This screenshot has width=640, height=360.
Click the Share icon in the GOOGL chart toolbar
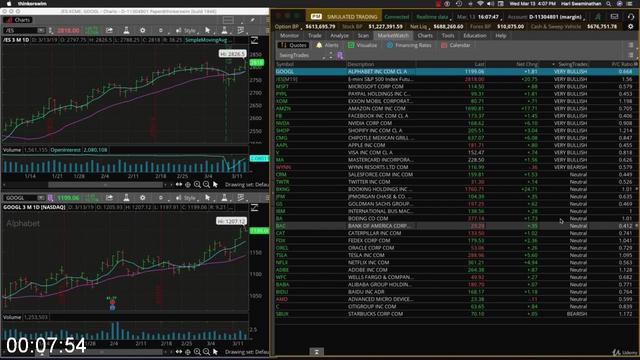click(x=109, y=198)
